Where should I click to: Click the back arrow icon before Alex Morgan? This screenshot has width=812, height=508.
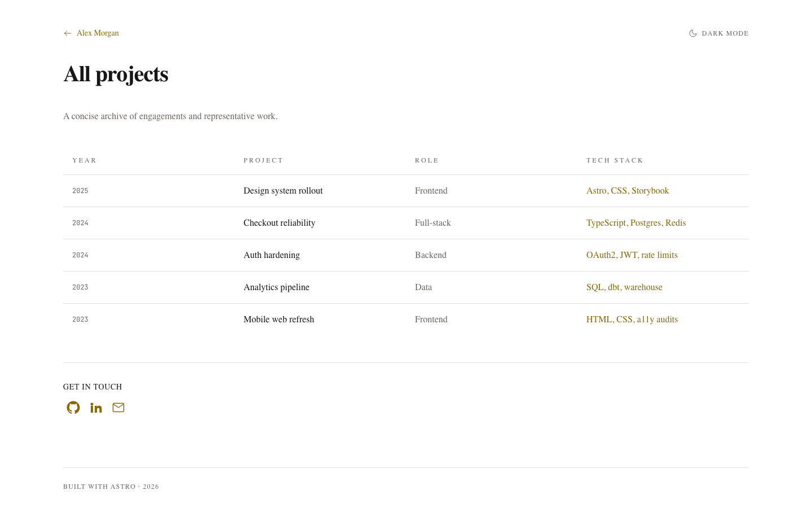[x=68, y=33]
